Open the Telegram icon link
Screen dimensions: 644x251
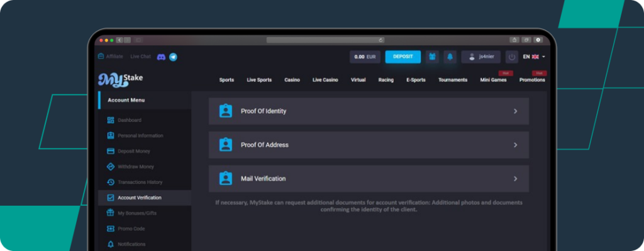pos(174,57)
